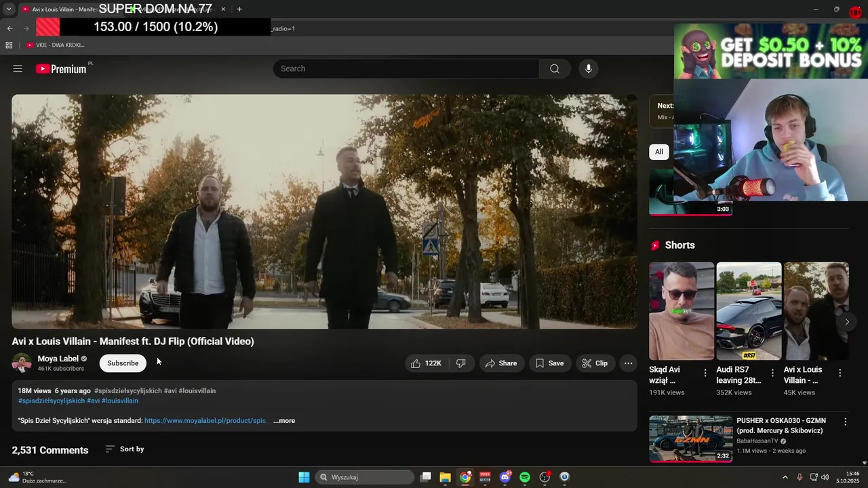
Task: Create a Clip of the video
Action: 595,363
